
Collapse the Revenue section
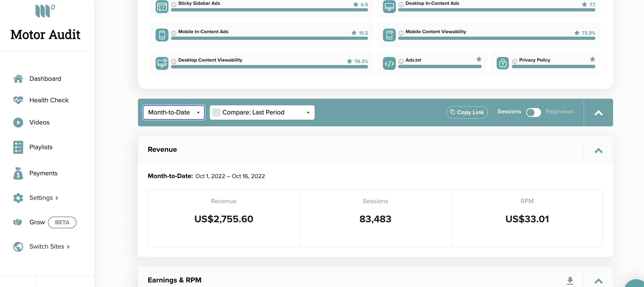(x=598, y=150)
